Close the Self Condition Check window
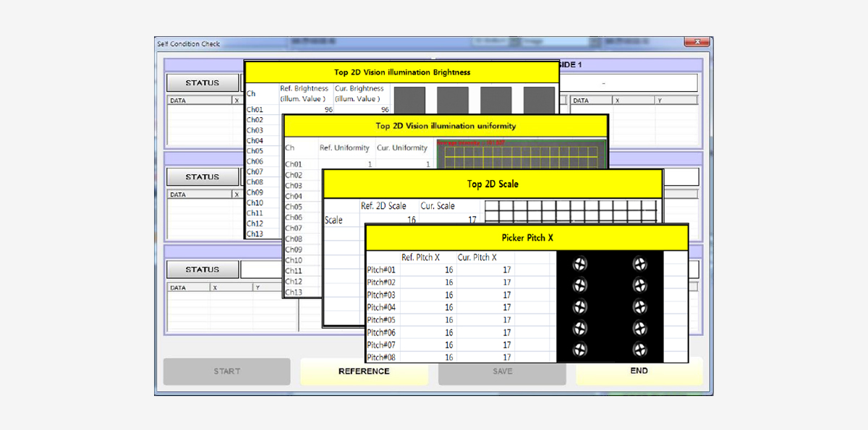868x430 pixels. [697, 43]
